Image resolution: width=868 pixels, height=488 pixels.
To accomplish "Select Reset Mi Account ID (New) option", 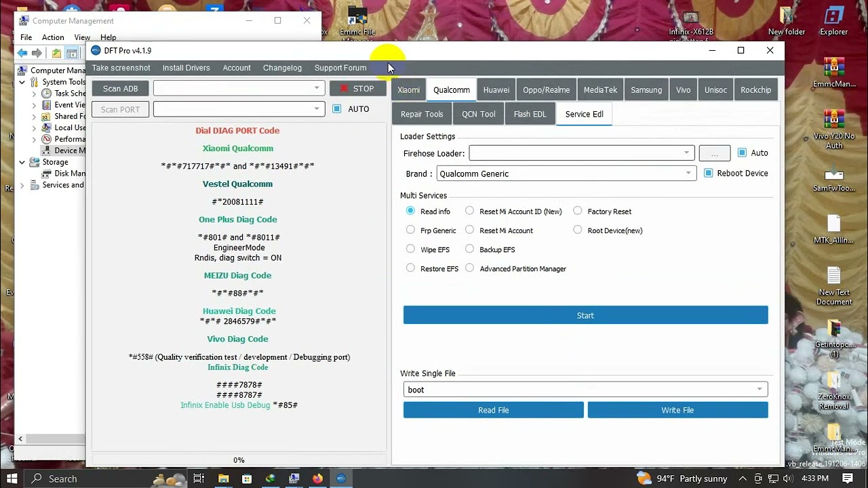I will click(x=469, y=211).
